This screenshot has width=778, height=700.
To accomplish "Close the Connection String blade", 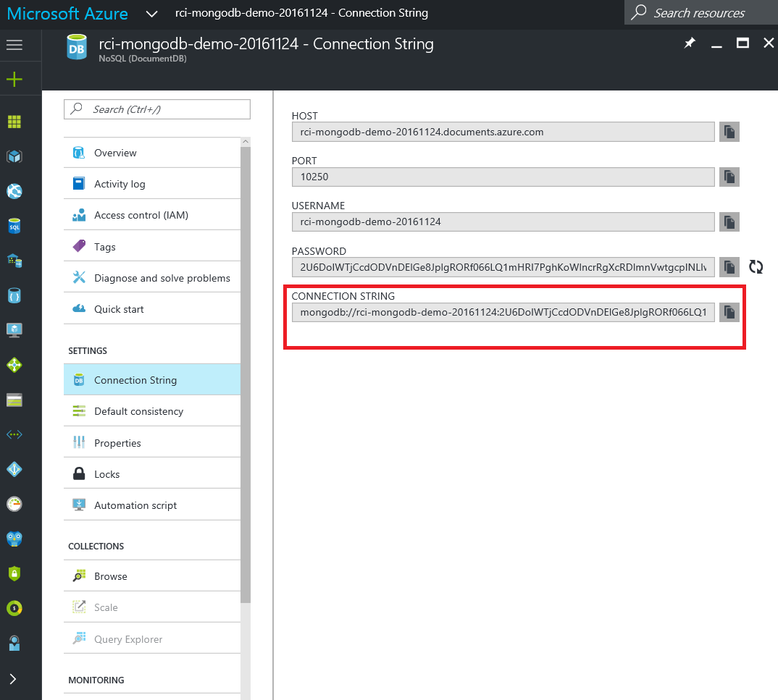I will point(769,43).
